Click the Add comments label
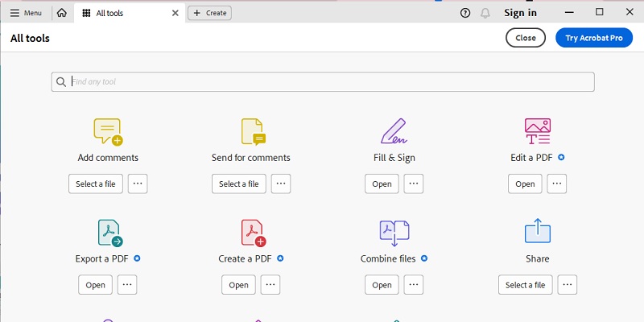This screenshot has height=322, width=644. coord(108,158)
